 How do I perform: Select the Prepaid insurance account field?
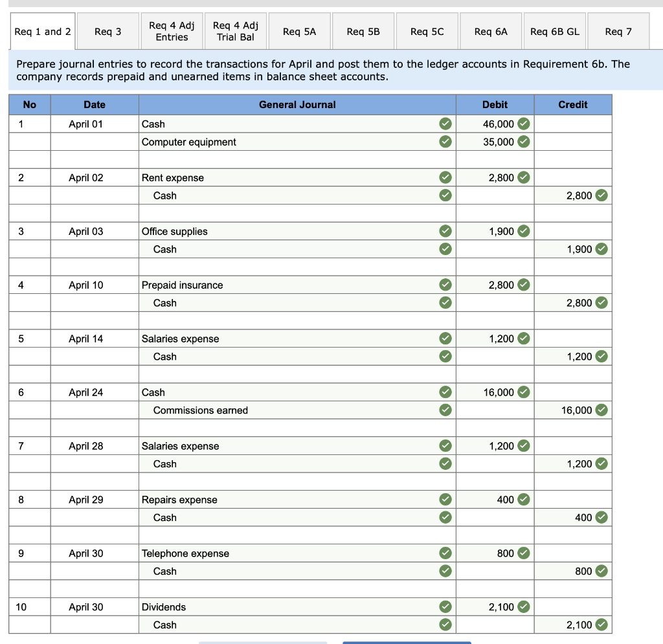297,285
